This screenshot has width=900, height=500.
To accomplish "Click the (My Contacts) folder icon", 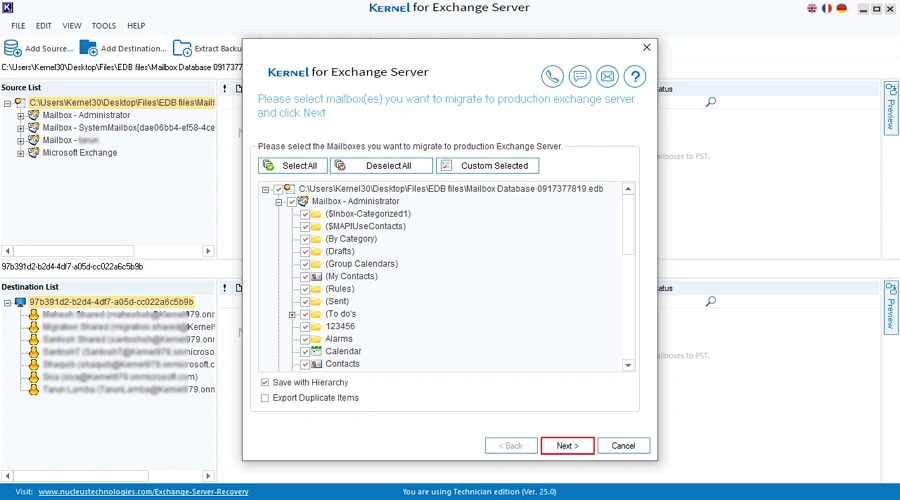I will pos(316,276).
